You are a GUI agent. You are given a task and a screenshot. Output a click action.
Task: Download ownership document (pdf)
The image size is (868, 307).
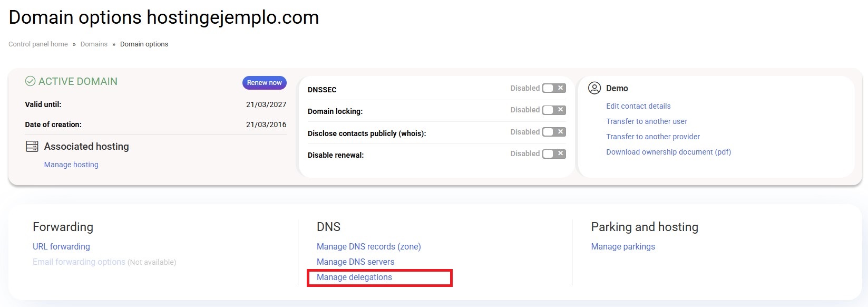[668, 152]
